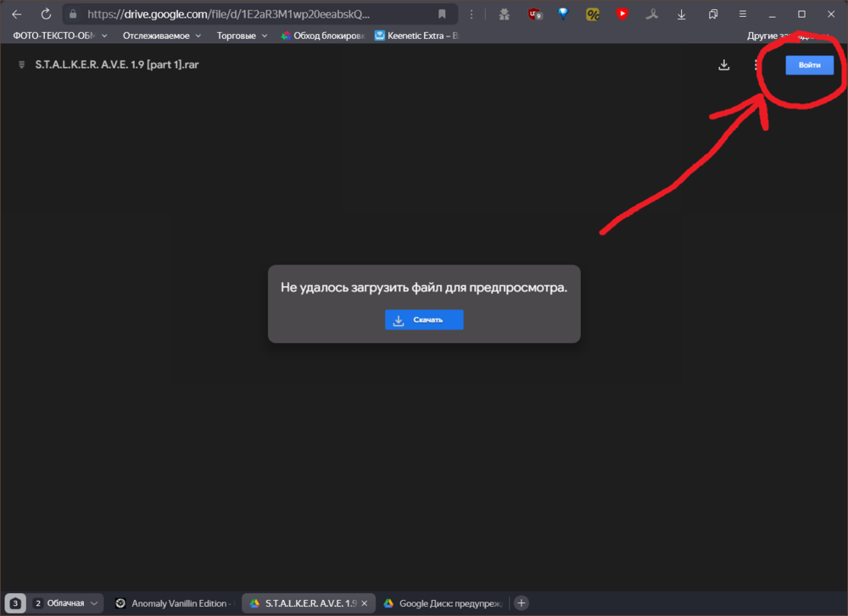848x616 pixels.
Task: Switch to the Anomaly Vanillin Edition tab
Action: pos(174,603)
